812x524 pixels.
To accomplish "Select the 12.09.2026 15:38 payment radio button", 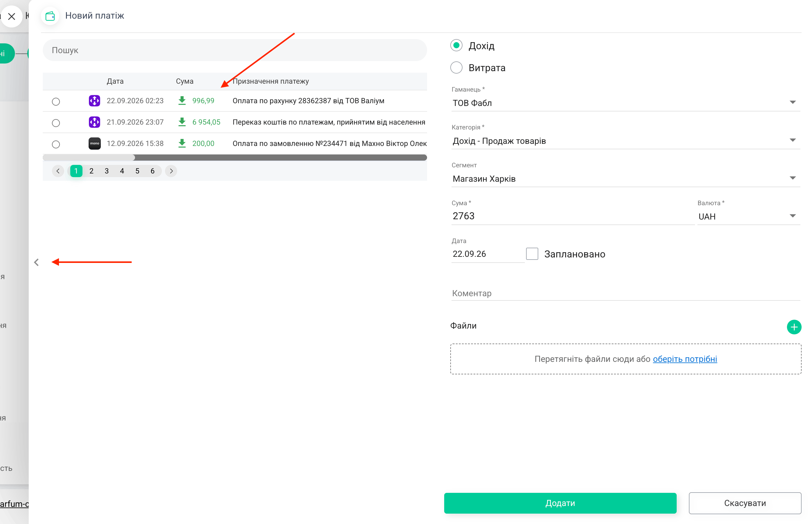I will coord(56,144).
